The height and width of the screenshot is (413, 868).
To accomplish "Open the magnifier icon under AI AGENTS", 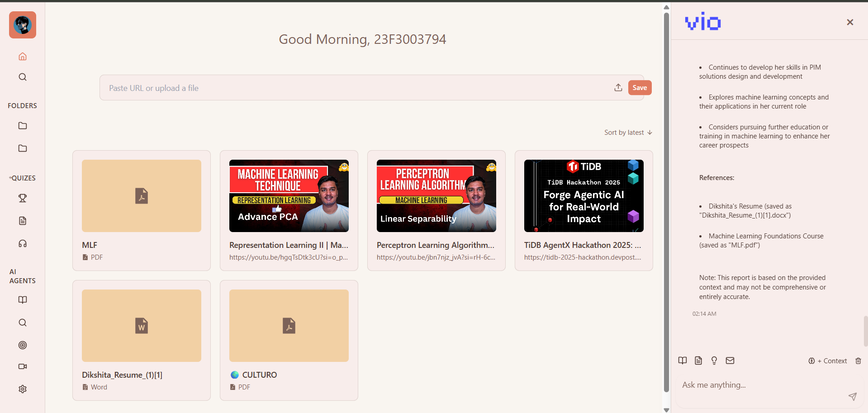I will point(23,323).
